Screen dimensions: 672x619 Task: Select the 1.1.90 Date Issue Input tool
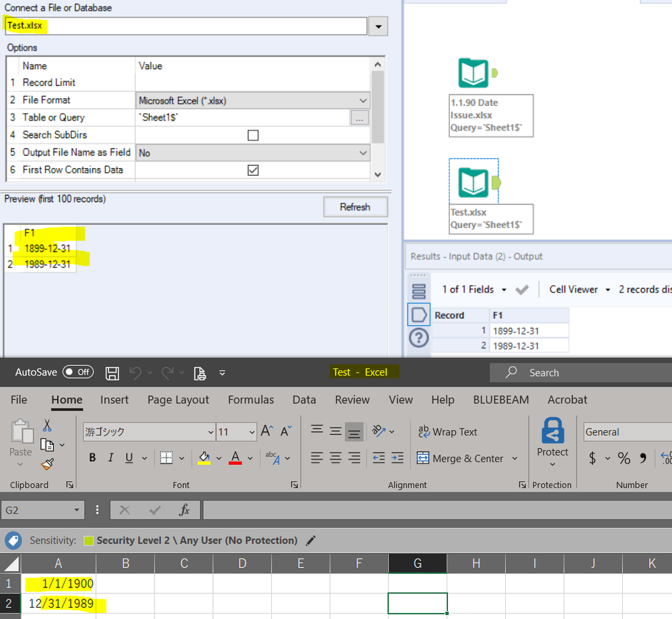[474, 73]
